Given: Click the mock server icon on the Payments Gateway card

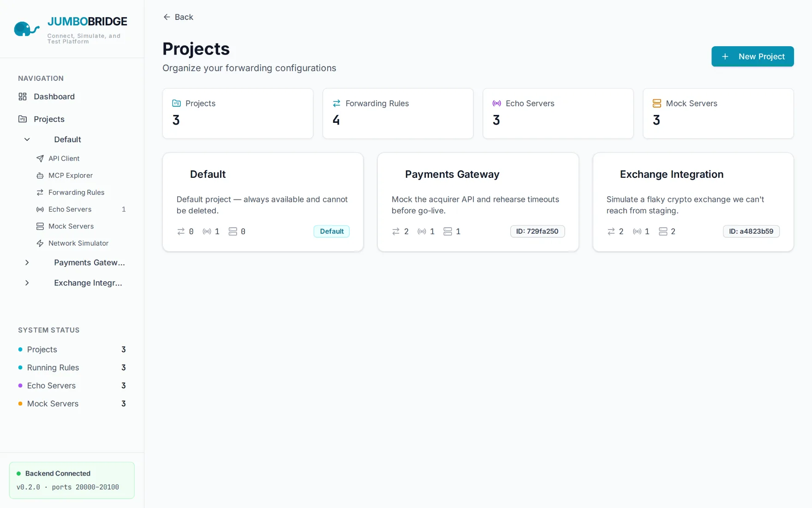Looking at the screenshot, I should pyautogui.click(x=448, y=231).
